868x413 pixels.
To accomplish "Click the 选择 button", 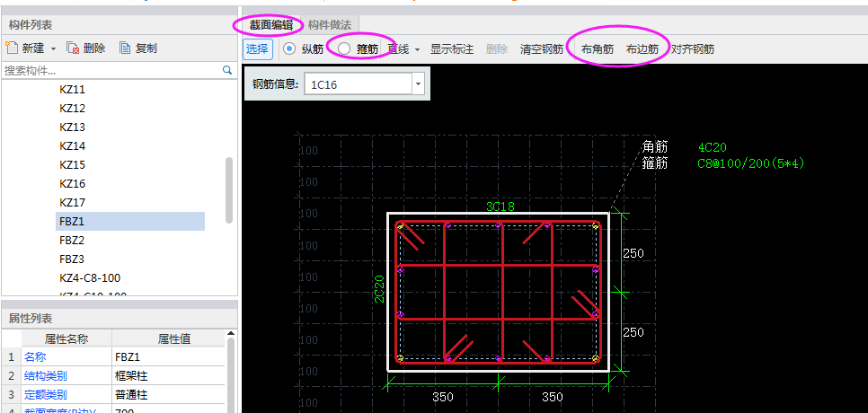I will tap(257, 49).
